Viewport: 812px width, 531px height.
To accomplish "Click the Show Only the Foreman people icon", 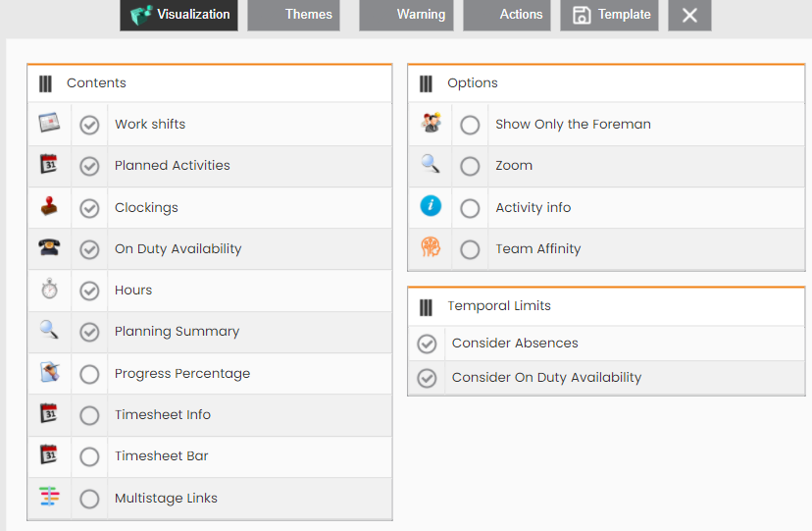I will [431, 123].
